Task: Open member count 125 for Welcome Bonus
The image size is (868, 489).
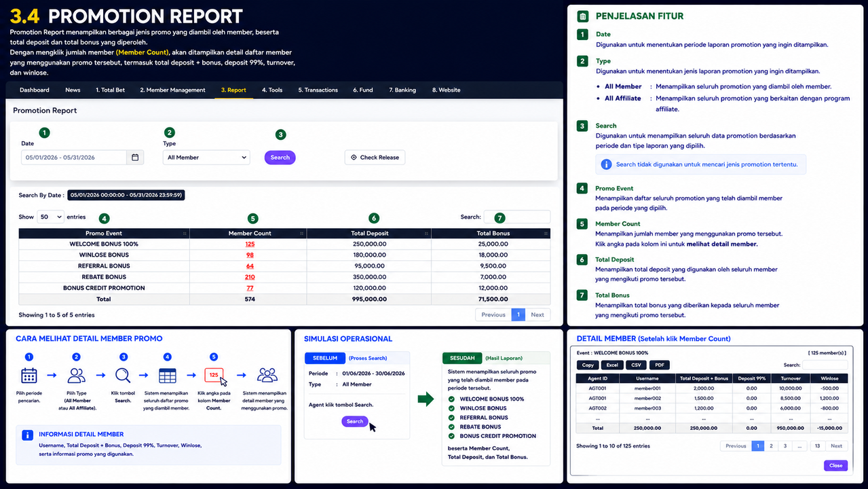Action: click(250, 244)
